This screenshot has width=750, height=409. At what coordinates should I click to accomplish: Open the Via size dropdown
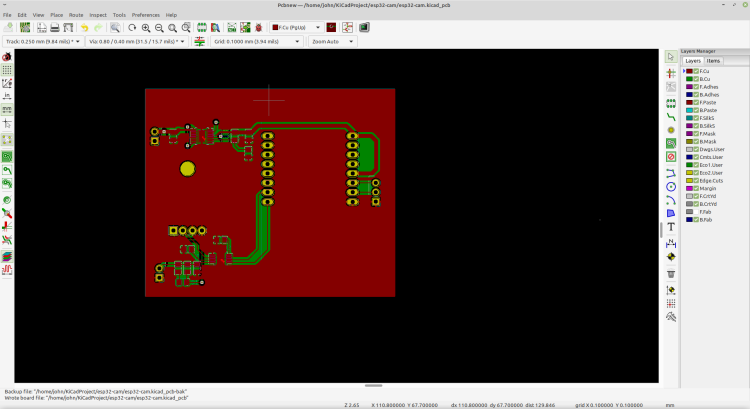pyautogui.click(x=137, y=42)
